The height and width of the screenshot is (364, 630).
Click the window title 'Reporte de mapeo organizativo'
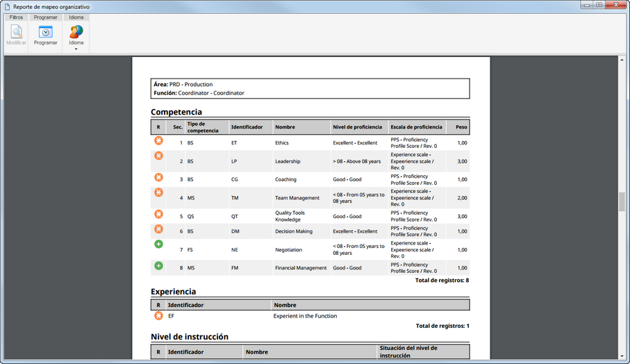click(51, 7)
